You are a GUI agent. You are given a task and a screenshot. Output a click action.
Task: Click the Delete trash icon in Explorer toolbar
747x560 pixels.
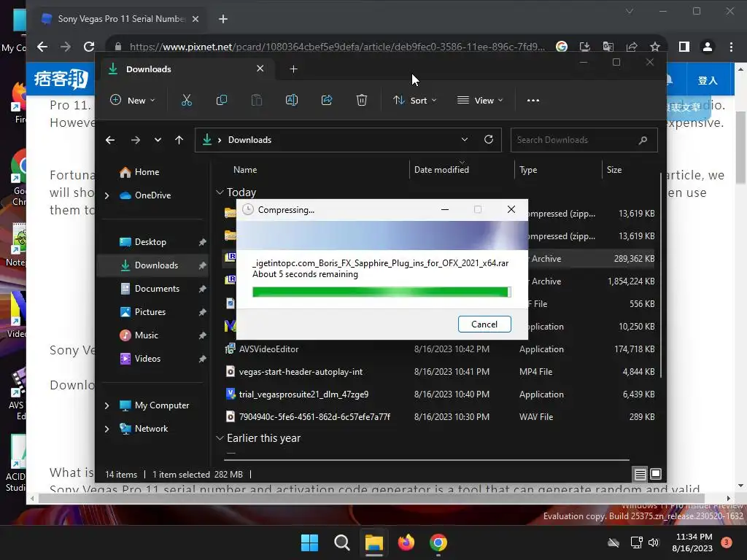coord(362,100)
